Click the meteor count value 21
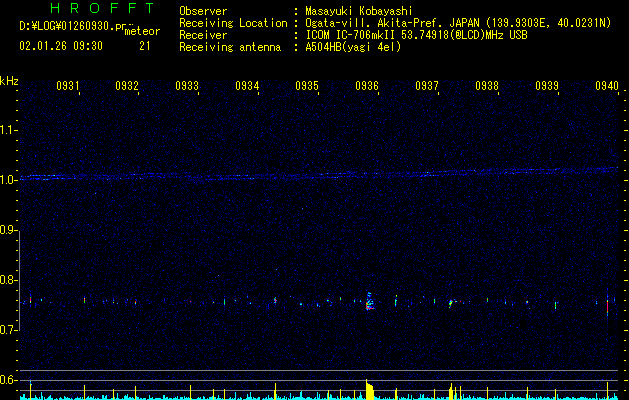 pyautogui.click(x=145, y=46)
